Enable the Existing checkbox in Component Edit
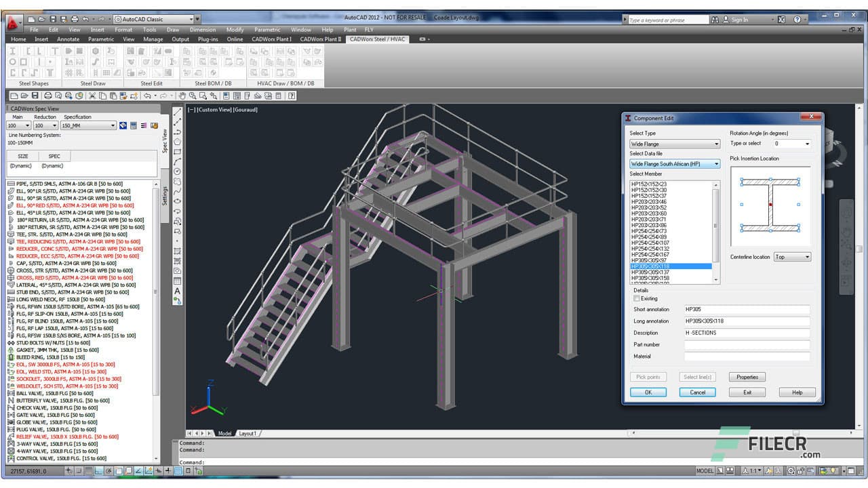Image resolution: width=868 pixels, height=488 pixels. coord(636,298)
